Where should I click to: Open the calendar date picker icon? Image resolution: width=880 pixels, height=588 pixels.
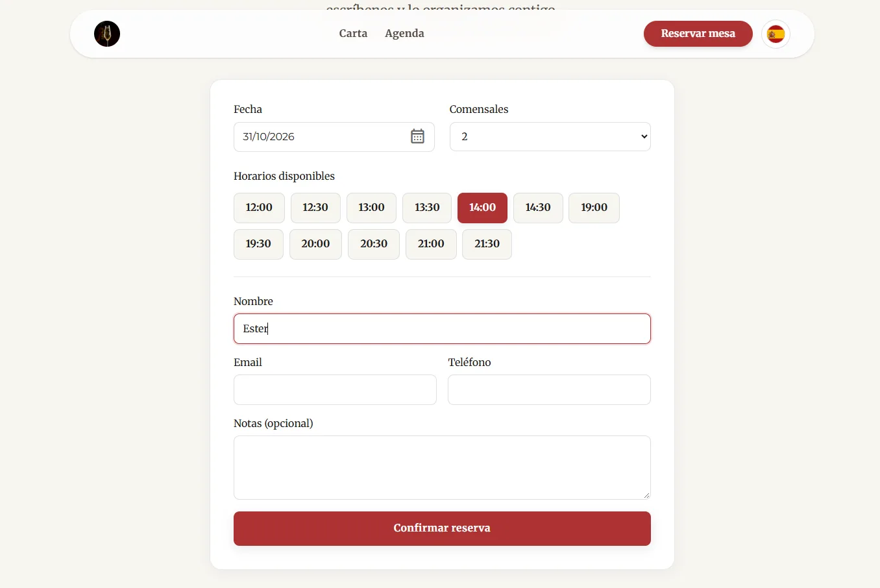pyautogui.click(x=417, y=136)
